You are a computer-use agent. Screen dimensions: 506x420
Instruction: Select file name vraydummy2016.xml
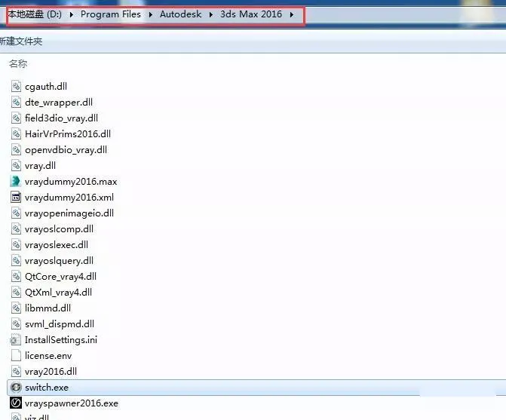(69, 197)
